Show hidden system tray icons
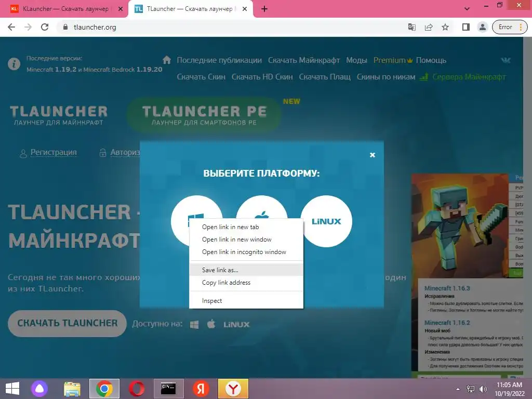The height and width of the screenshot is (399, 532). click(458, 389)
